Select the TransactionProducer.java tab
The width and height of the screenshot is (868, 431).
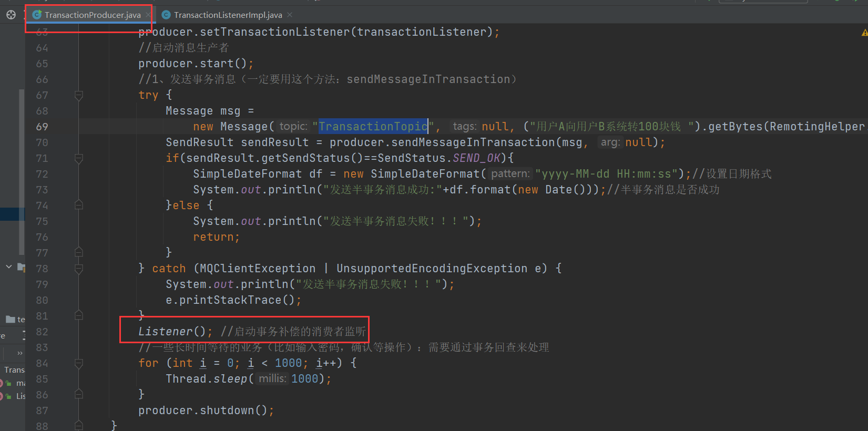coord(93,15)
